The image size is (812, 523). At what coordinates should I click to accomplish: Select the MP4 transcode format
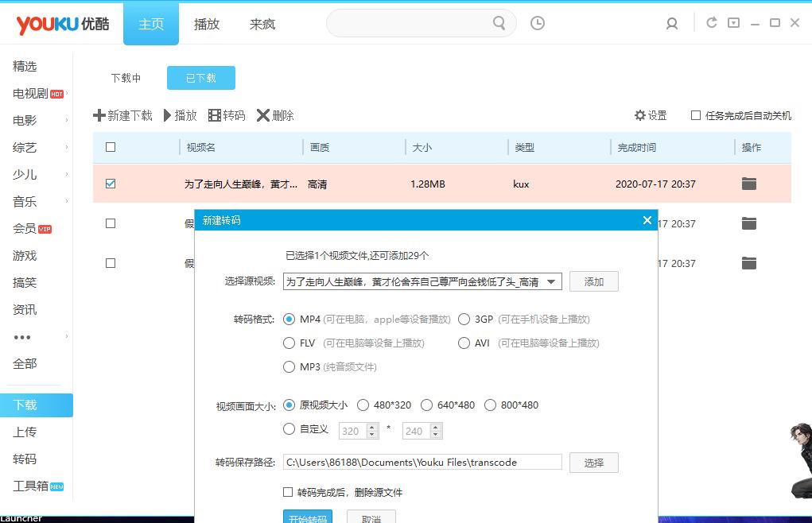[289, 320]
